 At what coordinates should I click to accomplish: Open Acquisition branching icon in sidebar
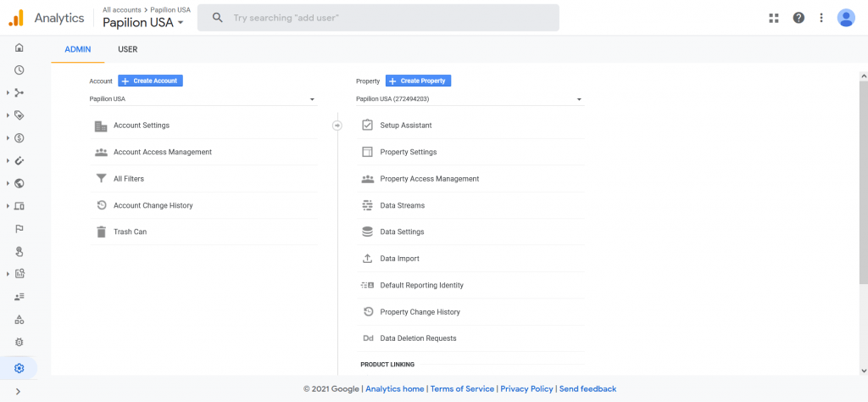[19, 92]
